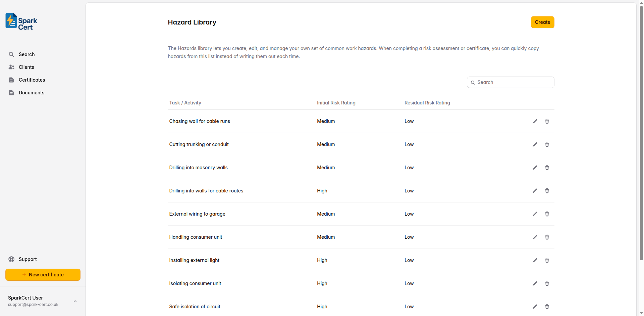Delete the 'Handling consumer unit' hazard
This screenshot has width=644, height=316.
(547, 237)
